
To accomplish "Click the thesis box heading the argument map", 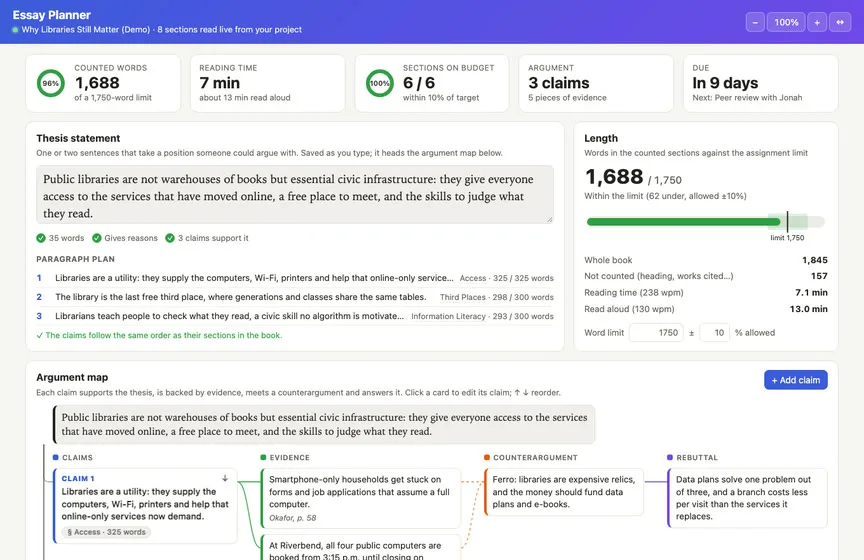I will tap(324, 424).
